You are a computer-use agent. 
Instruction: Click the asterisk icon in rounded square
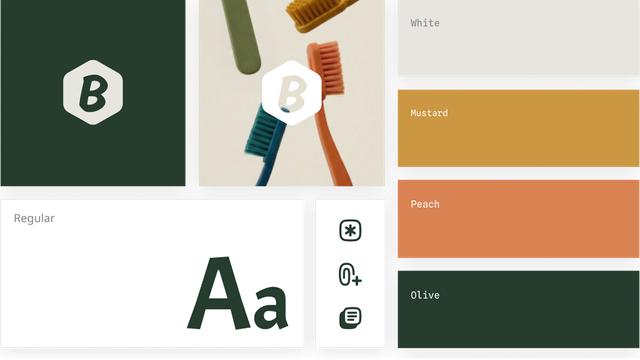click(x=350, y=231)
